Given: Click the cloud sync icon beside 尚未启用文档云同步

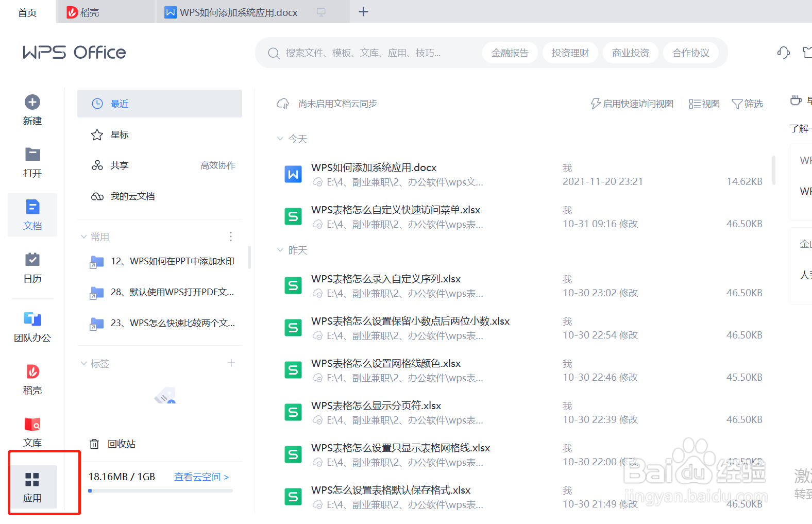Looking at the screenshot, I should point(283,104).
